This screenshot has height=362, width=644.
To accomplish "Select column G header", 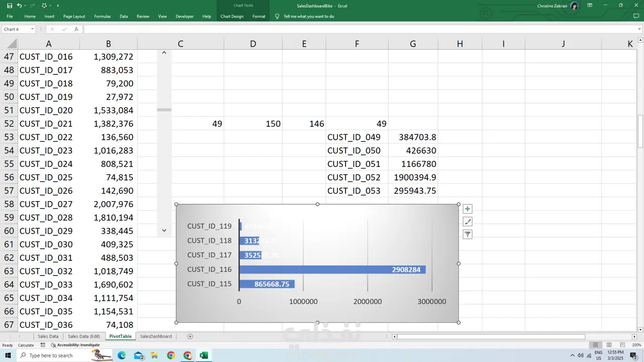I will 413,44.
